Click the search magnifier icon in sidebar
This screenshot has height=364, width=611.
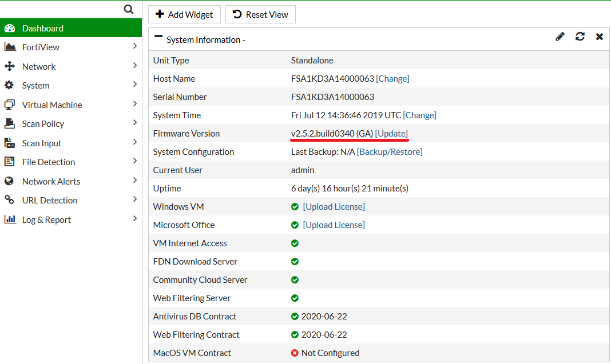(129, 9)
